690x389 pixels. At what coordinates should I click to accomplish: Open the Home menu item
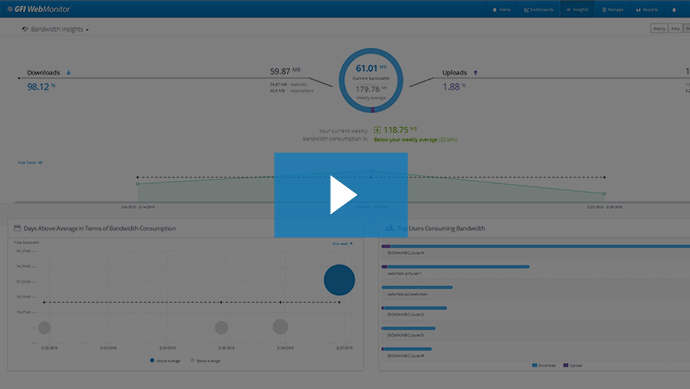tap(502, 9)
